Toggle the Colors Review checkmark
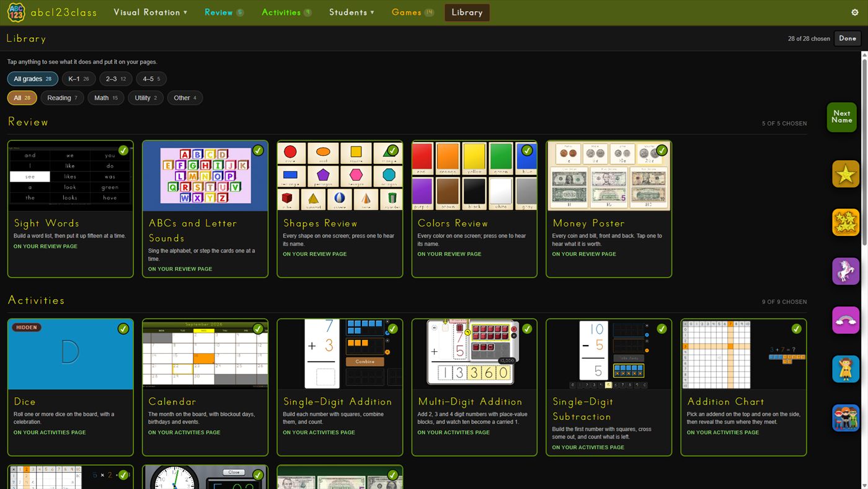The image size is (868, 489). [527, 150]
